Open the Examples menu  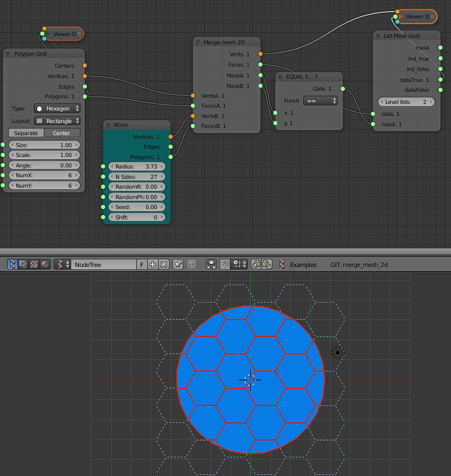[x=303, y=265]
